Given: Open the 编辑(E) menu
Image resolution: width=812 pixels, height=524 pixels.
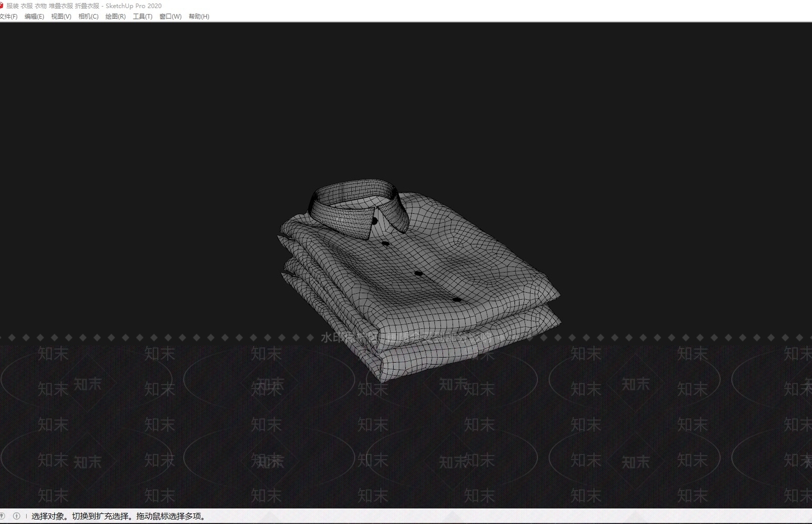Looking at the screenshot, I should (34, 16).
